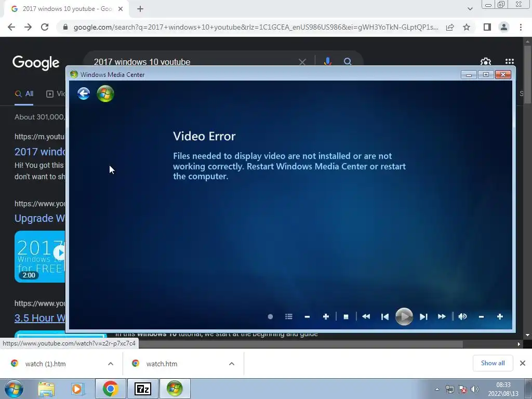Skip to previous track in Media Center
Image resolution: width=532 pixels, height=399 pixels.
tap(385, 316)
